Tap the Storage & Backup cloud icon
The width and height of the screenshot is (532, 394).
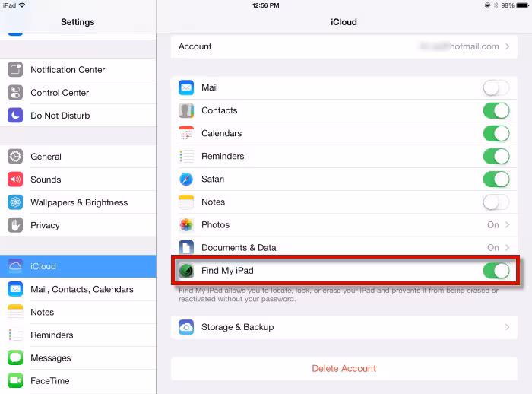pyautogui.click(x=186, y=327)
